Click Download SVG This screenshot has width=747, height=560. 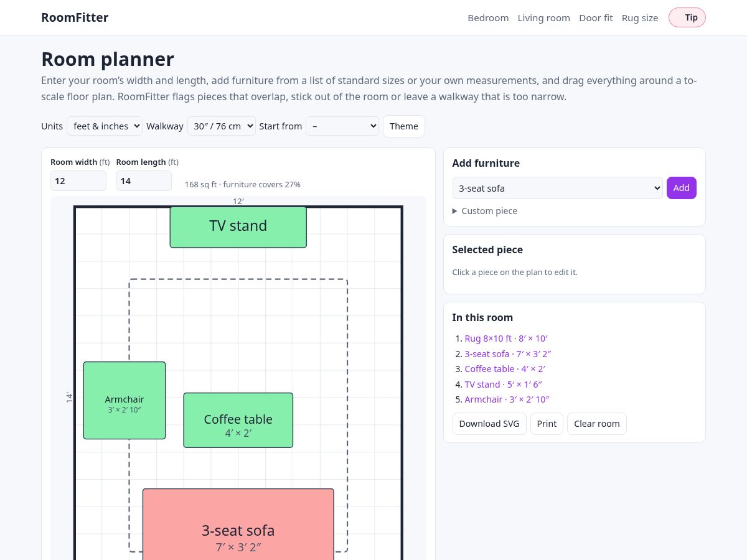tap(489, 424)
